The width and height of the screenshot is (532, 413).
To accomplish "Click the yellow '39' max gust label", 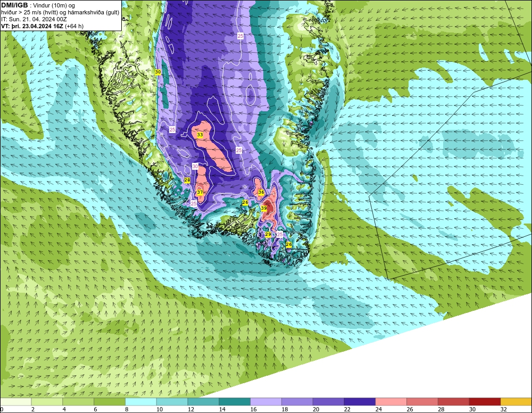I will (264, 208).
